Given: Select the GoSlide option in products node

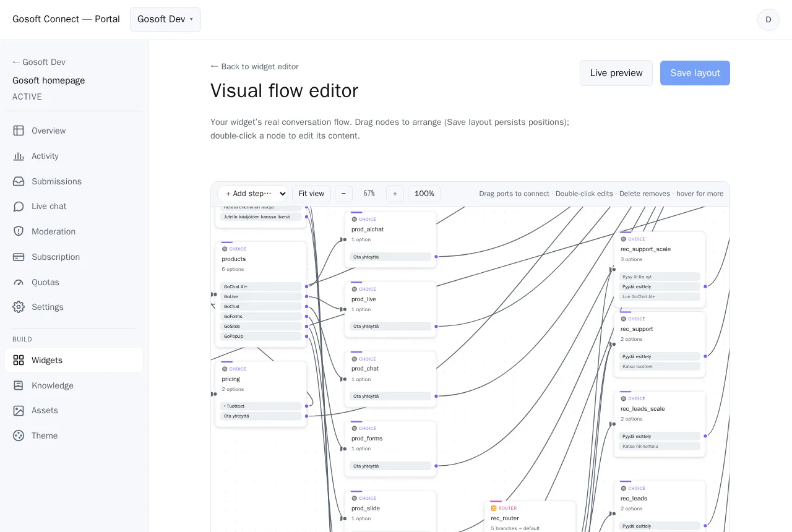Looking at the screenshot, I should pyautogui.click(x=260, y=327).
